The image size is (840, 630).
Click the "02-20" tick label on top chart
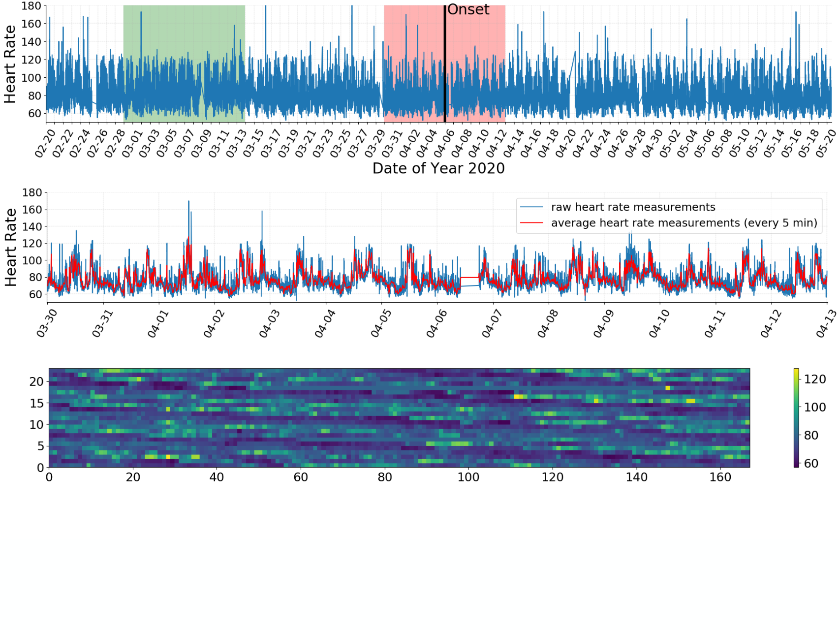[45, 144]
